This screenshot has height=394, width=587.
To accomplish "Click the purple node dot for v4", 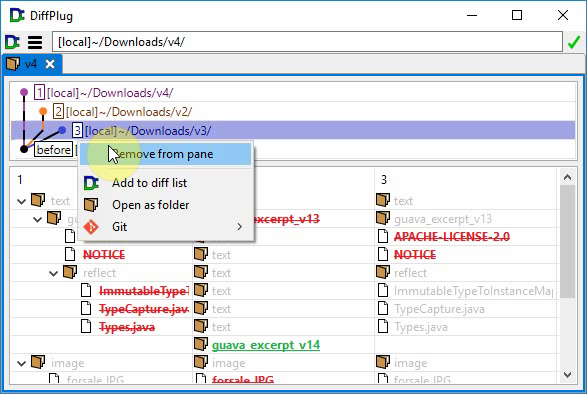I will click(x=24, y=92).
